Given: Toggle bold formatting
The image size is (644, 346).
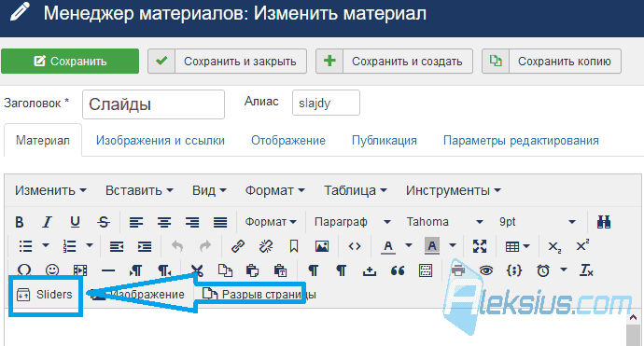Looking at the screenshot, I should [19, 222].
